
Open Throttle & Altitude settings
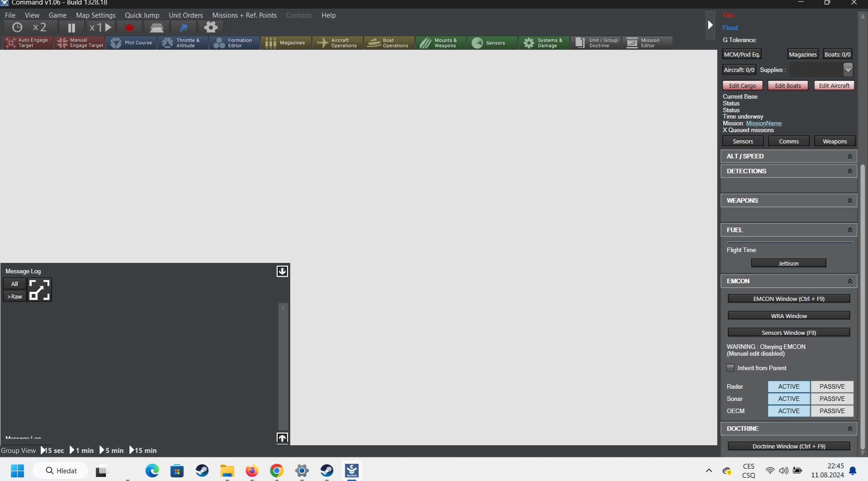coord(183,43)
